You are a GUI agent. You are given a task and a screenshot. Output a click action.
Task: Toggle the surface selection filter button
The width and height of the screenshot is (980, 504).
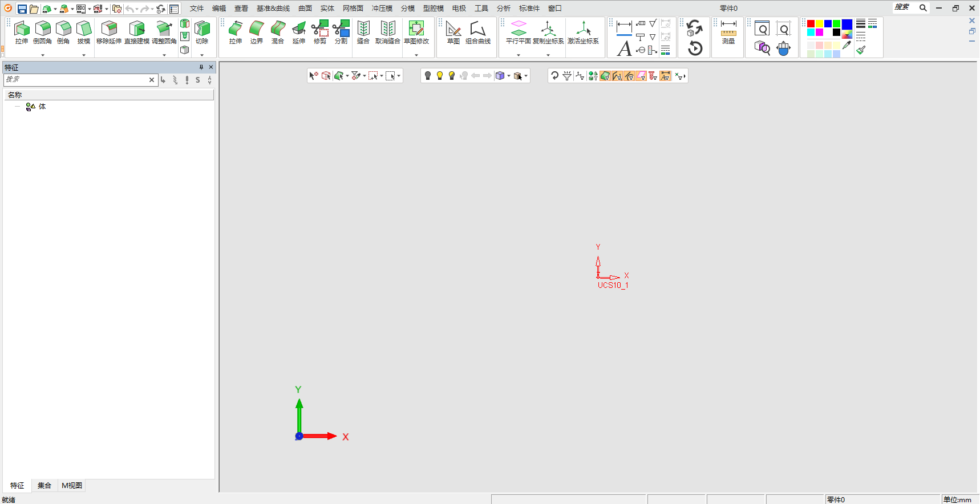coord(605,76)
